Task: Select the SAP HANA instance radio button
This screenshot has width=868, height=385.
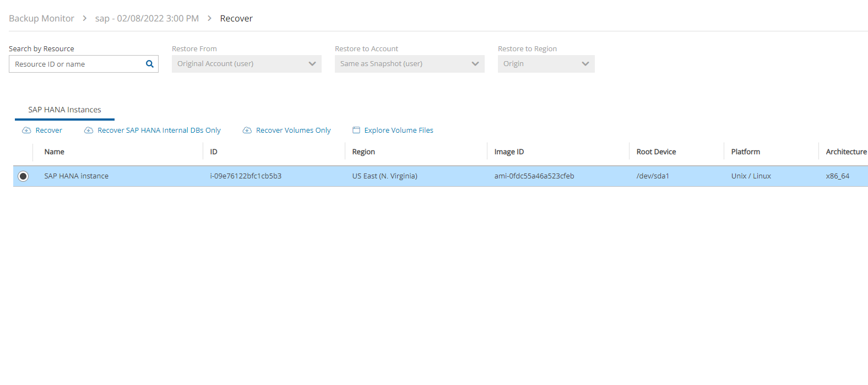Action: pos(23,176)
